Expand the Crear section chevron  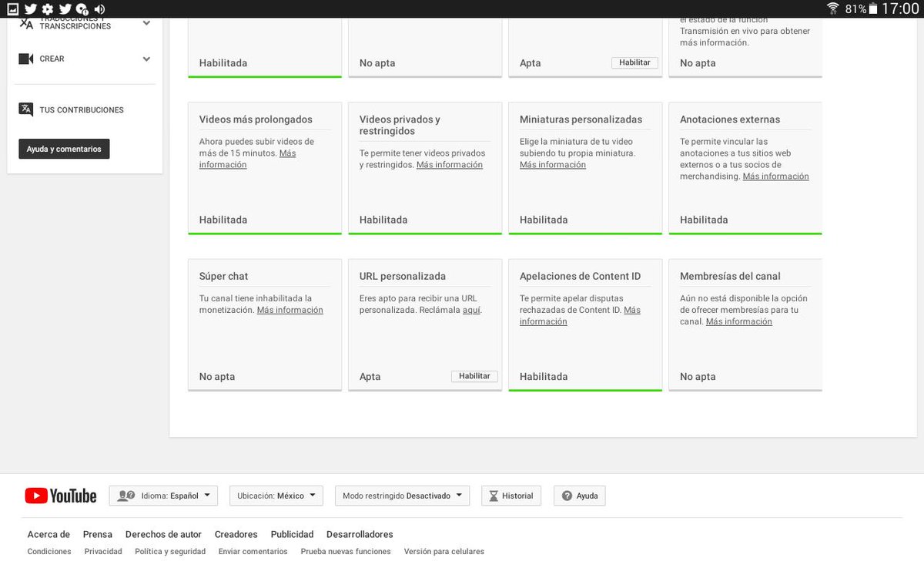tap(146, 59)
